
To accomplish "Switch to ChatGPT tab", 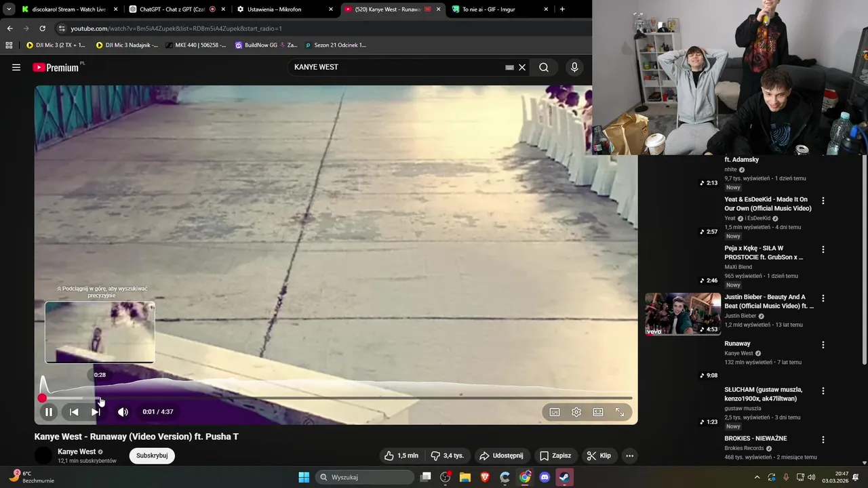I will (176, 9).
